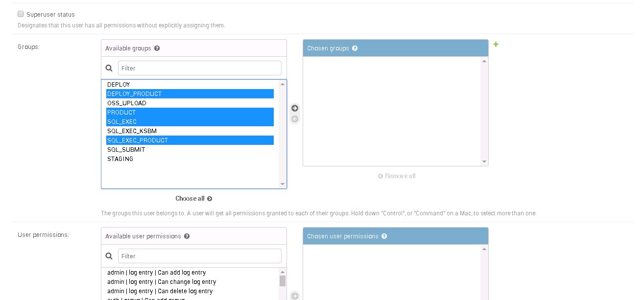The image size is (644, 300).
Task: Select 'Can add log entry' permission
Action: point(190,273)
